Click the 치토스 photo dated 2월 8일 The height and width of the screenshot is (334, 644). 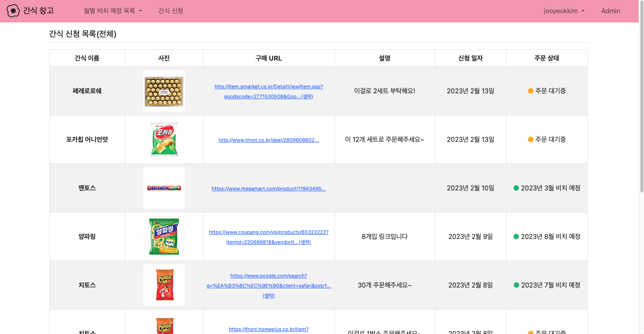(164, 285)
